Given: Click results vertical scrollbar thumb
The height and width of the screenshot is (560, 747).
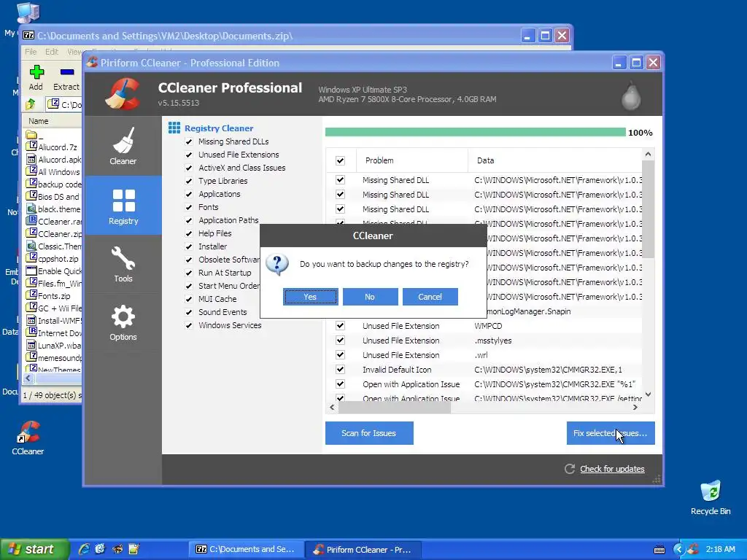Looking at the screenshot, I should [x=648, y=209].
